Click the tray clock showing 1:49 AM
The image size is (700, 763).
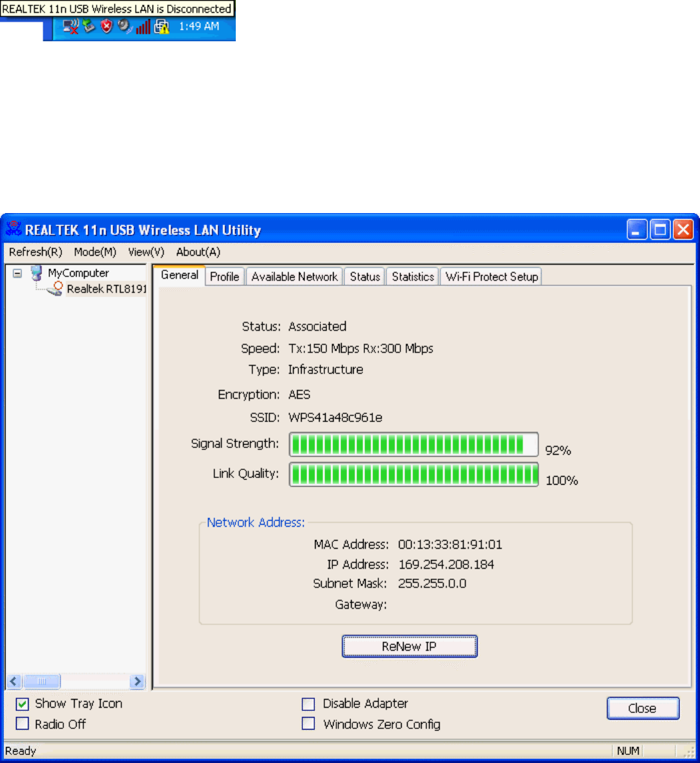click(x=199, y=26)
